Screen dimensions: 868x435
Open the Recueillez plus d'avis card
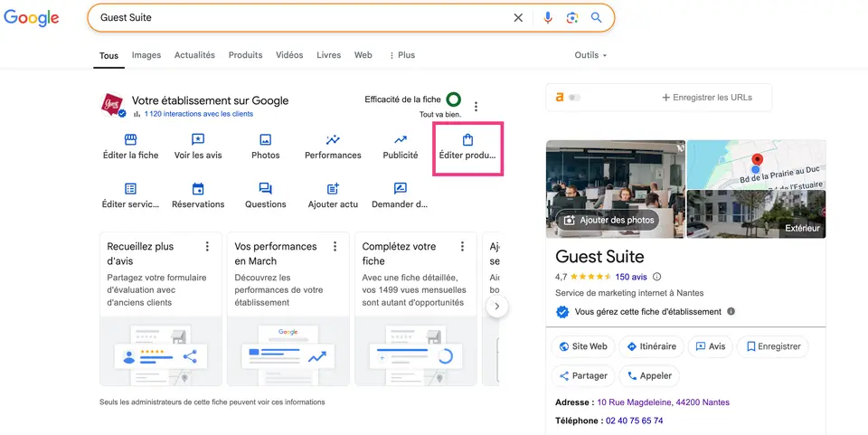coord(161,308)
